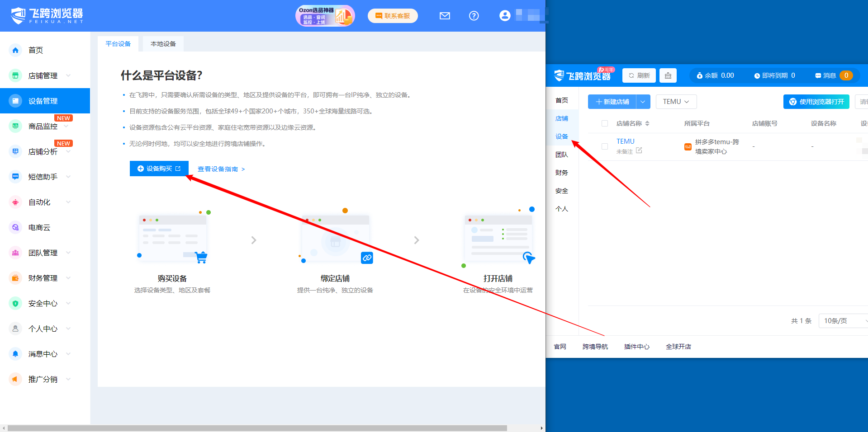Click the home icon in the sidebar

coord(15,50)
